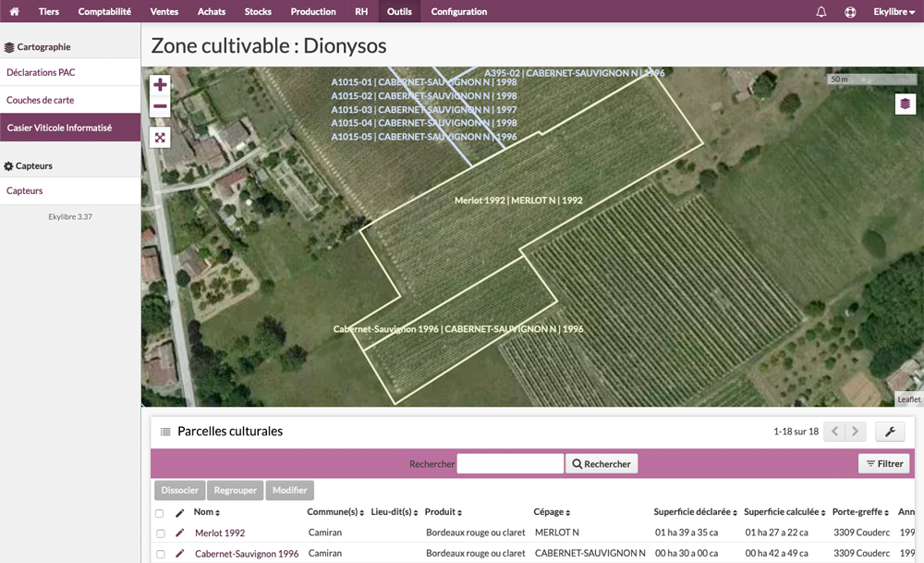Viewport: 924px width, 563px height.
Task: Click the '1-18 sur 18' pagination text
Action: 796,432
